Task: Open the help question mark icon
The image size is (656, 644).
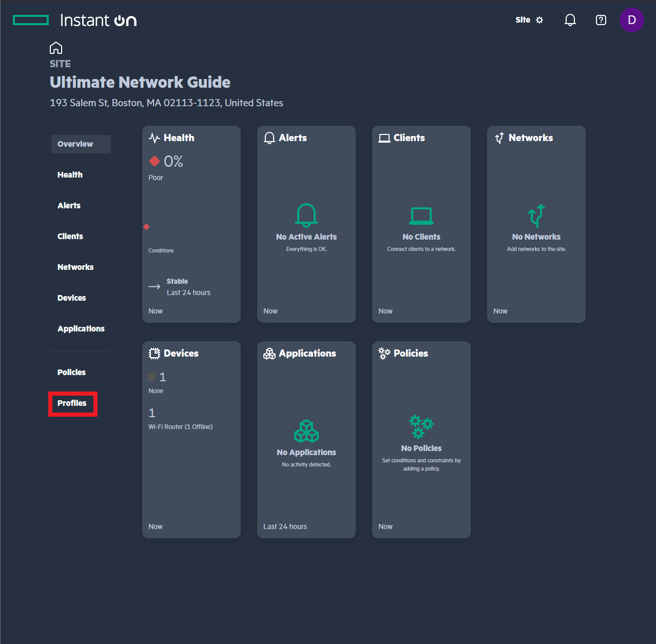Action: point(601,20)
